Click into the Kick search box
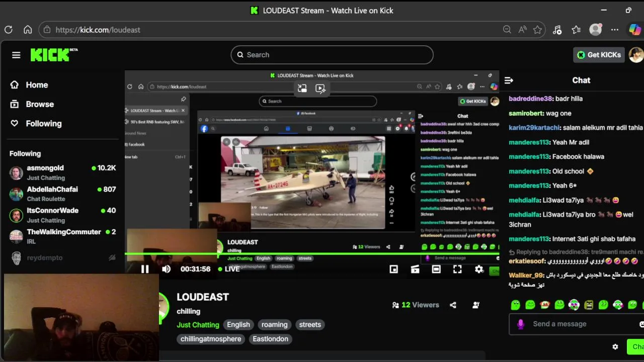The height and width of the screenshot is (362, 644). 332,55
